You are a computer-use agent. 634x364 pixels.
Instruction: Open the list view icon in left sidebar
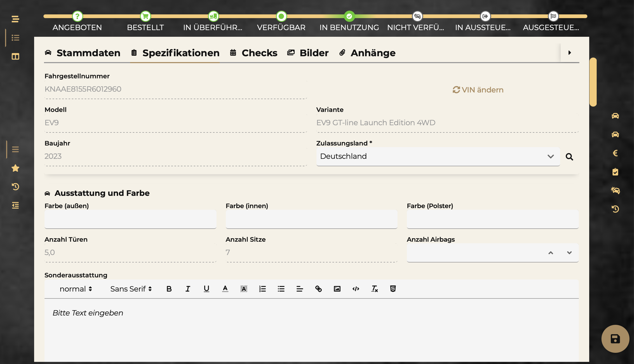(15, 38)
